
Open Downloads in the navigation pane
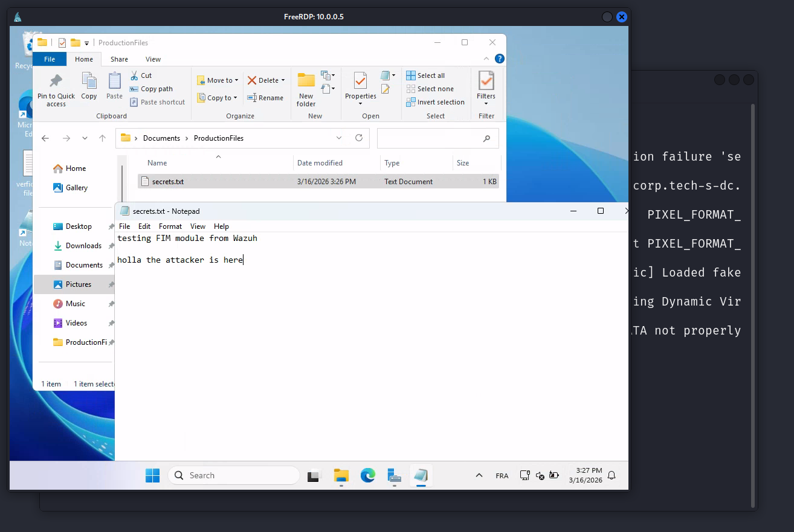(83, 246)
